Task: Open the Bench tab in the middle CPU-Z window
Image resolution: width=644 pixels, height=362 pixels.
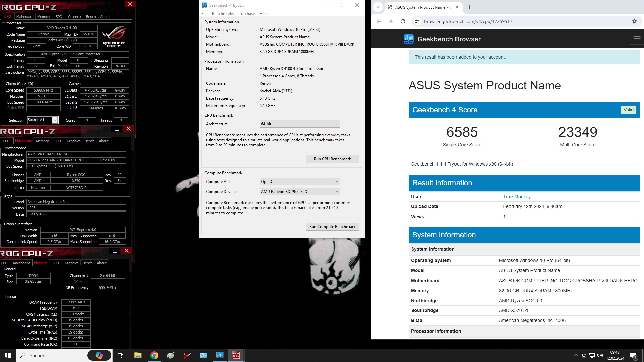Action: (x=89, y=141)
